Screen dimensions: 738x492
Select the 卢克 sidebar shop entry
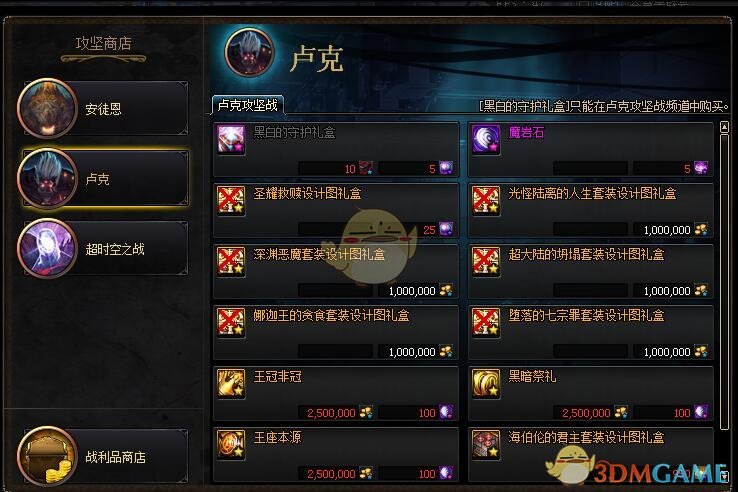103,178
